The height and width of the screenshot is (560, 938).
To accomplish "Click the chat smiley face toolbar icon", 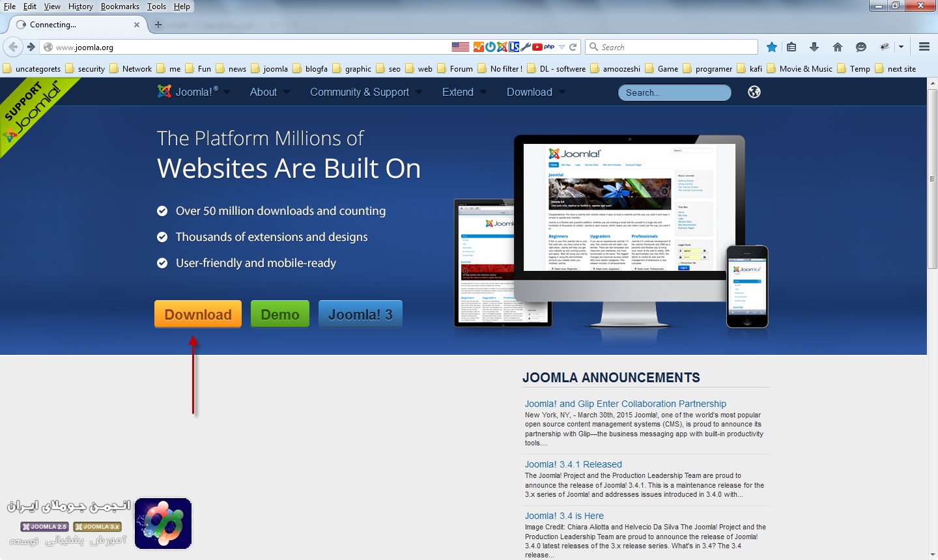I will (x=861, y=47).
